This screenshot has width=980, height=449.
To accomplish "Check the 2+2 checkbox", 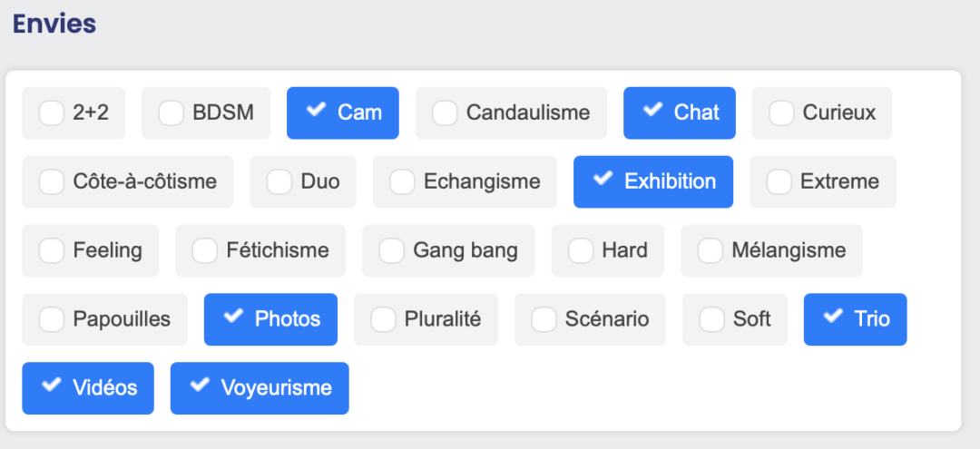I will pos(52,113).
